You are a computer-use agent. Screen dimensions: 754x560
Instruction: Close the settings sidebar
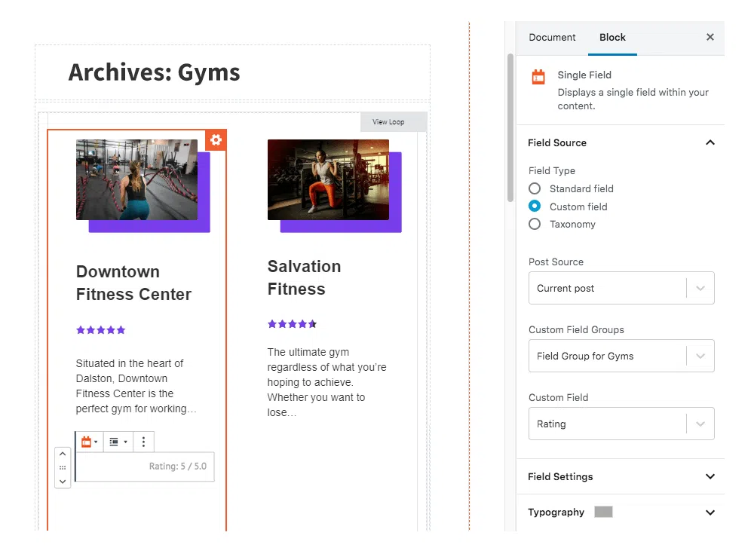(x=710, y=37)
